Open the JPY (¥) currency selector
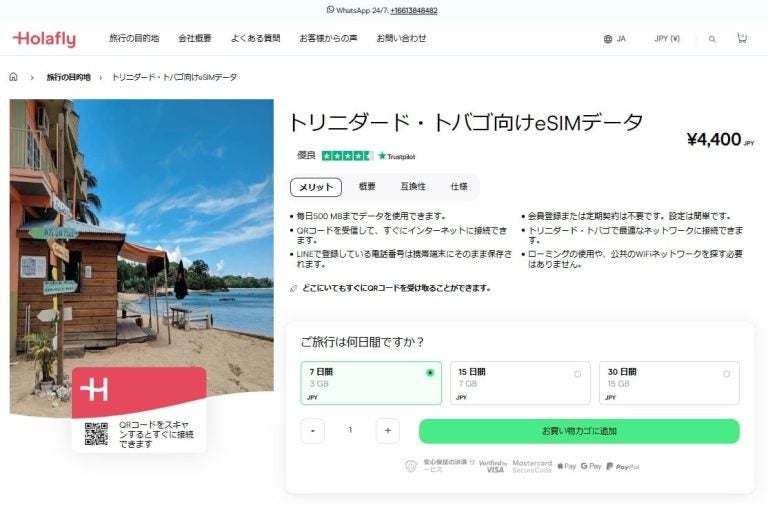The height and width of the screenshot is (505, 768). [667, 39]
